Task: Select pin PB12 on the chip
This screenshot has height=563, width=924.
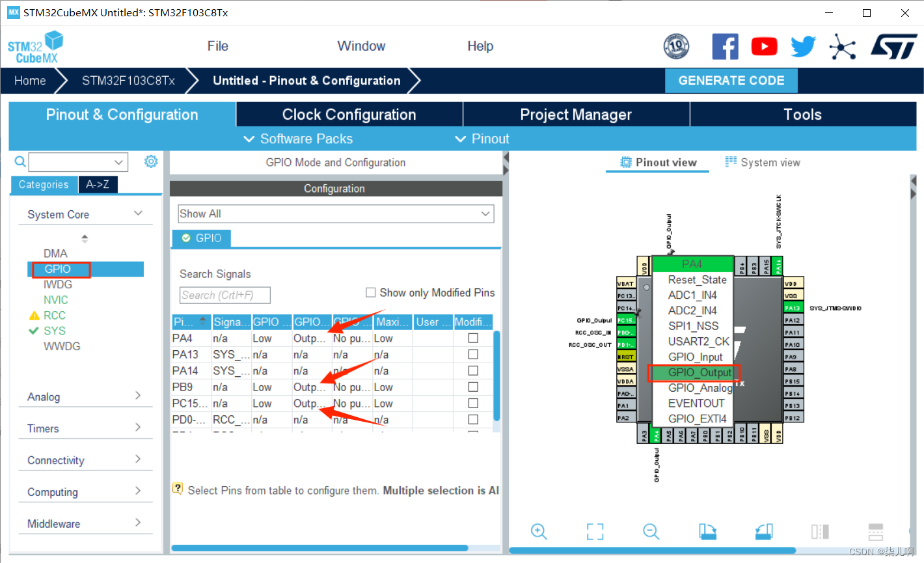Action: tap(793, 418)
